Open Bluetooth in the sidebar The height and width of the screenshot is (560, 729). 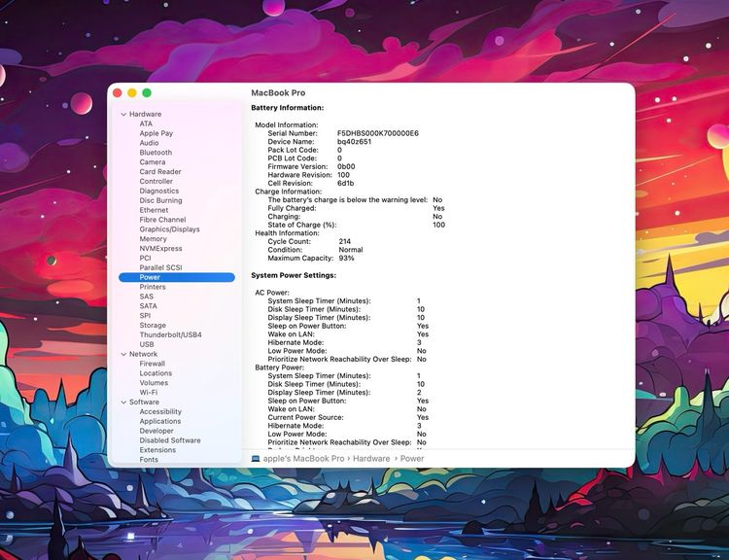pos(156,153)
